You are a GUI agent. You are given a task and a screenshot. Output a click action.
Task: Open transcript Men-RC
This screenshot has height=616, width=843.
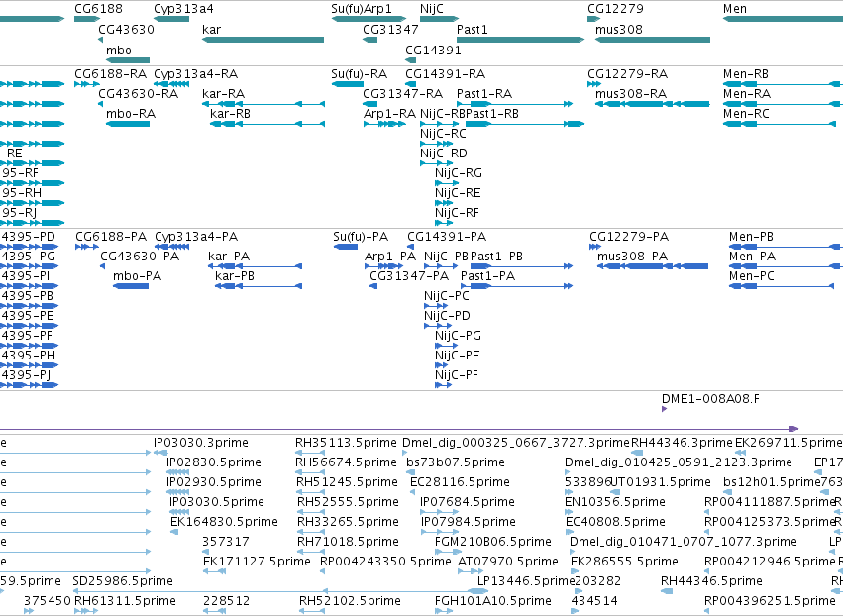pyautogui.click(x=746, y=114)
